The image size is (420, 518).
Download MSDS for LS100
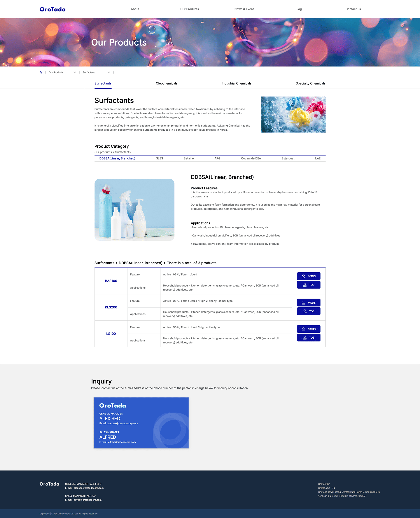[308, 329]
